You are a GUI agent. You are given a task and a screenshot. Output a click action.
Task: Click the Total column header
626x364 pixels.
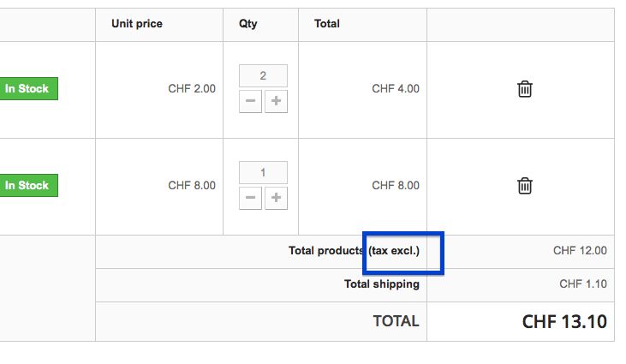click(x=327, y=24)
